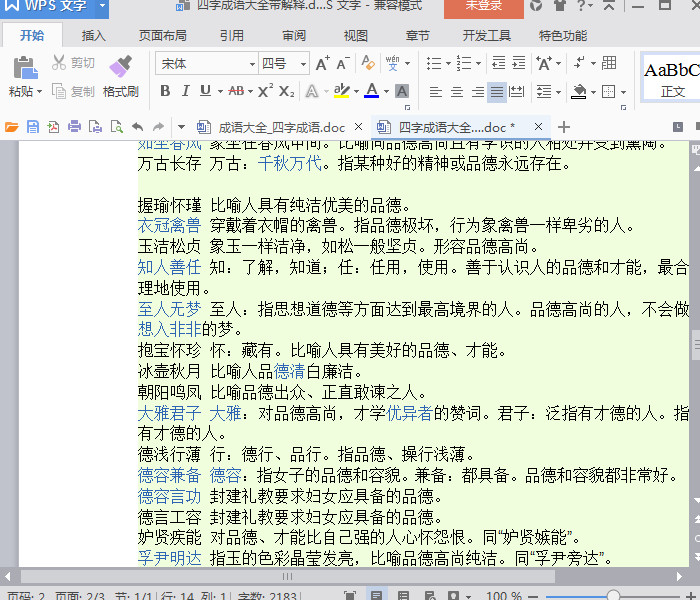Align text right
This screenshot has width=700, height=600.
(x=477, y=92)
